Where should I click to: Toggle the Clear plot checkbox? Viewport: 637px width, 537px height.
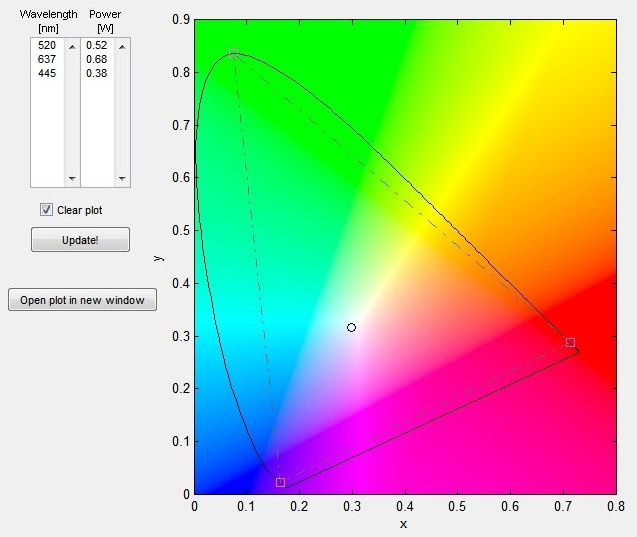click(x=46, y=210)
